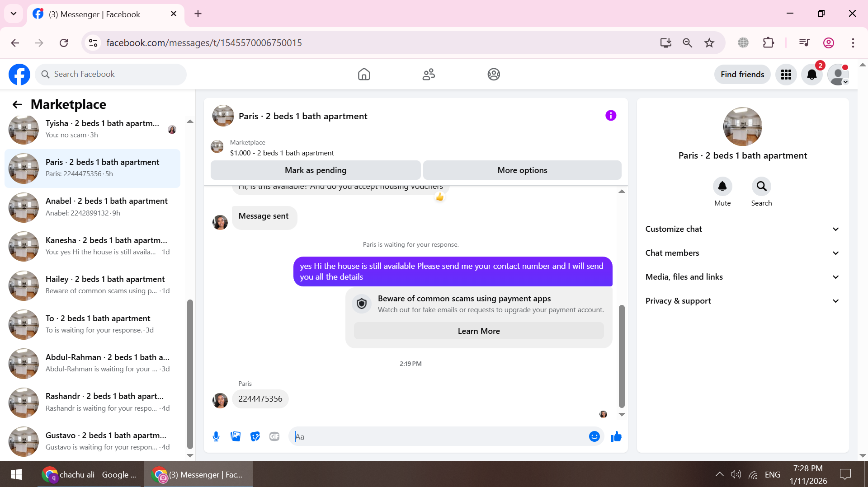Click the Mark as pending button
This screenshot has height=487, width=868.
316,170
